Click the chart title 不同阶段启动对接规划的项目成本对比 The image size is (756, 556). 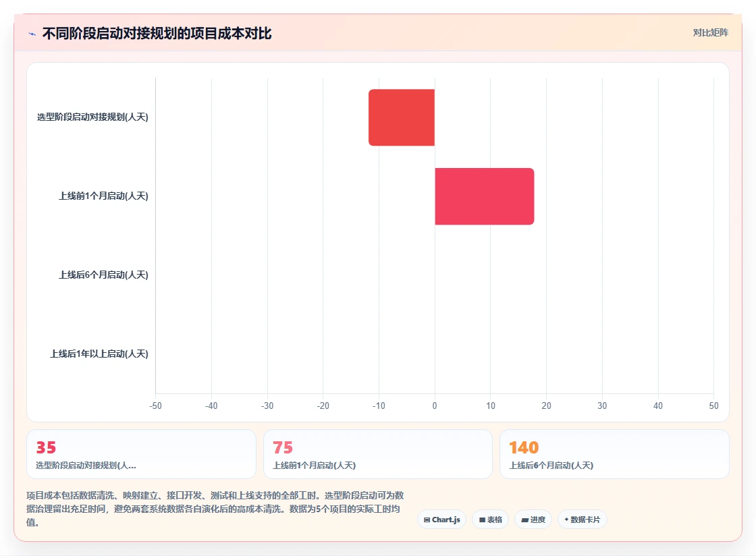(157, 33)
